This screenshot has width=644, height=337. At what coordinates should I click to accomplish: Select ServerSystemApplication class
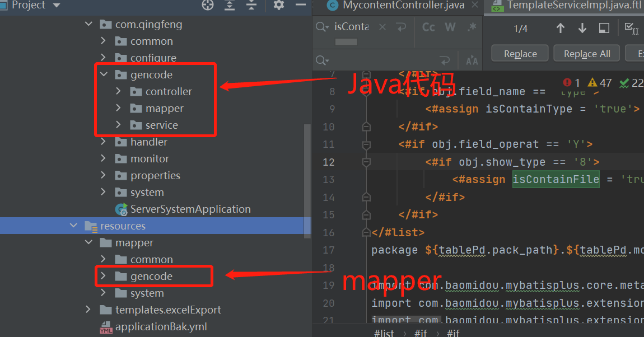pyautogui.click(x=190, y=209)
